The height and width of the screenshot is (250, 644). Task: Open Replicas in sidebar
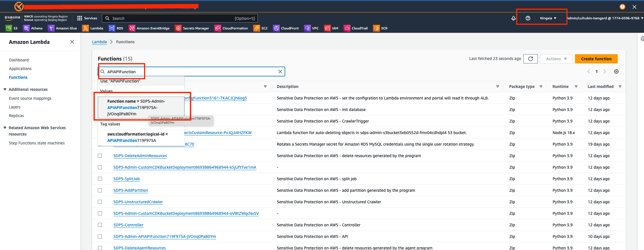16,116
